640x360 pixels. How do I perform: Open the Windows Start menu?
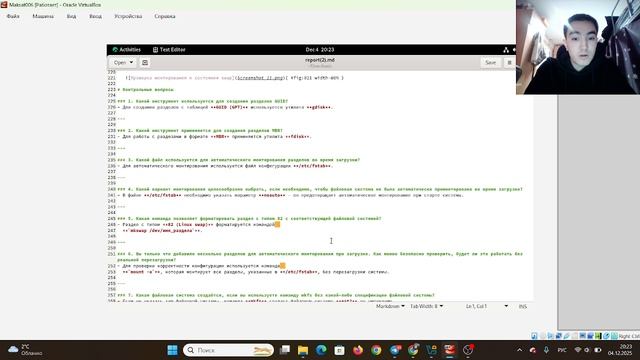[172, 350]
